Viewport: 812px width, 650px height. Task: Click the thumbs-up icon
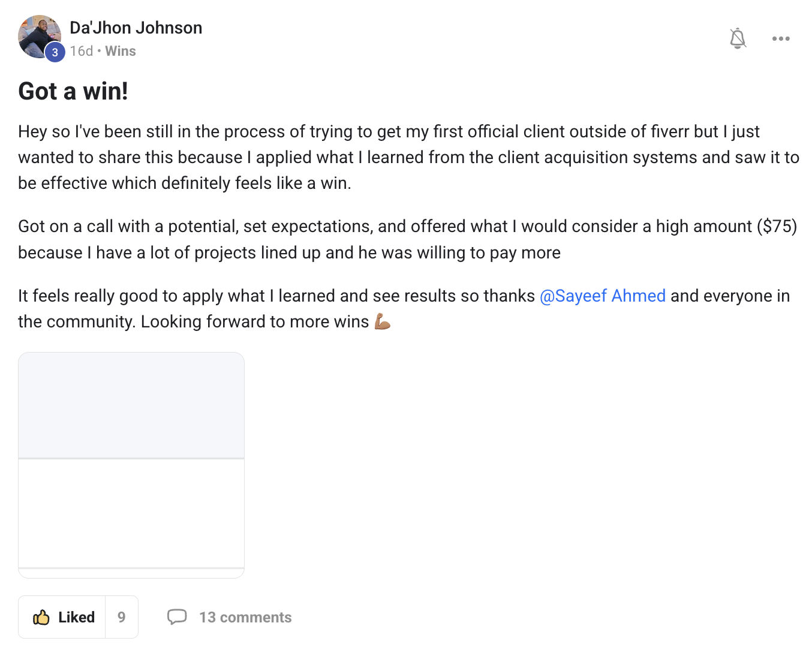41,617
